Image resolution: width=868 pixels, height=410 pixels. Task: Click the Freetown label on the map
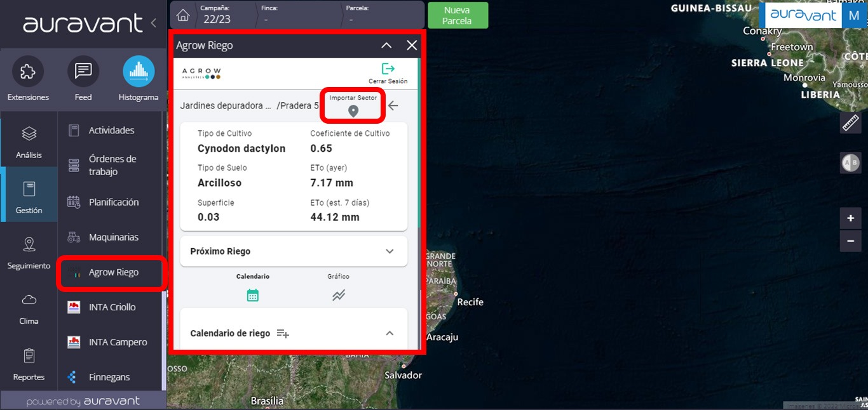[x=792, y=47]
